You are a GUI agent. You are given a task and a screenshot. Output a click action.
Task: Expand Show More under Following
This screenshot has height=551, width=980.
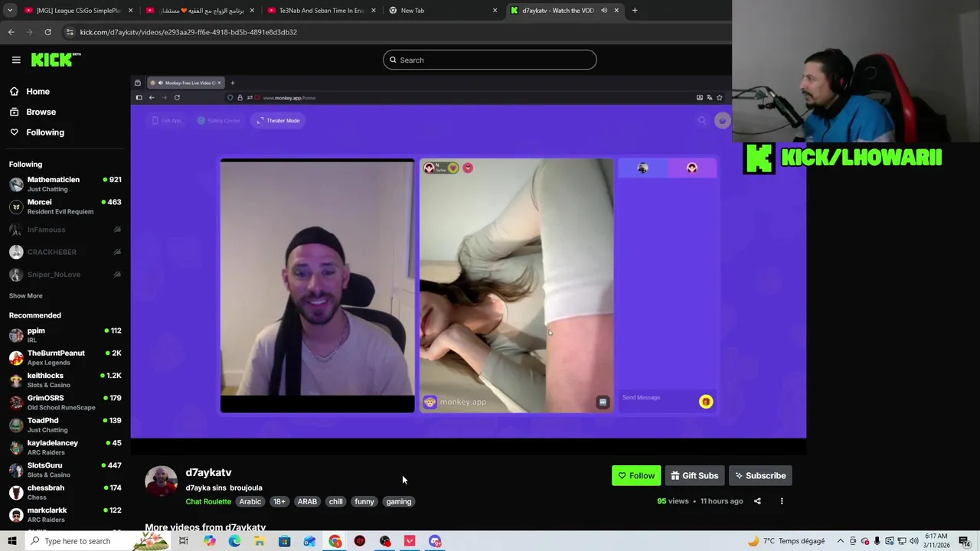pyautogui.click(x=25, y=295)
